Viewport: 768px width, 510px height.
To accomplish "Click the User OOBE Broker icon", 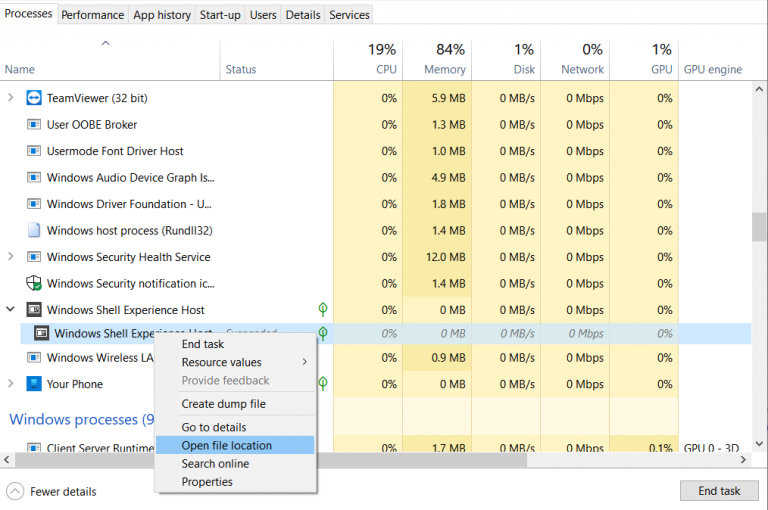I will point(34,125).
